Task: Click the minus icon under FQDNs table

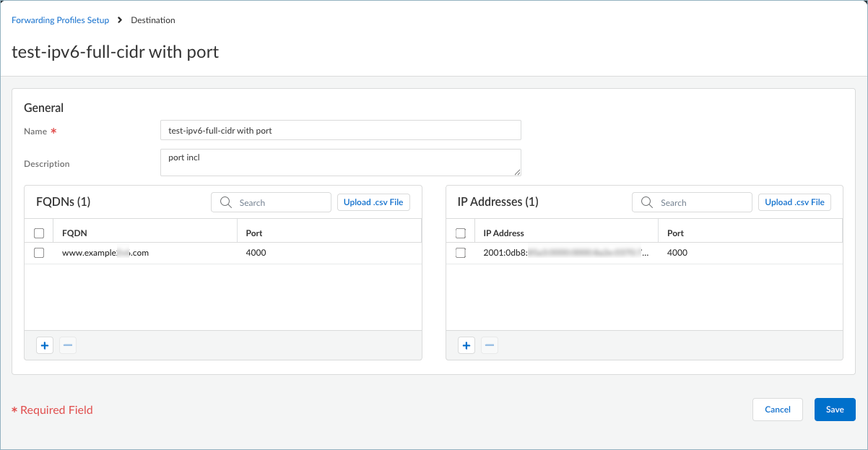Action: (68, 345)
